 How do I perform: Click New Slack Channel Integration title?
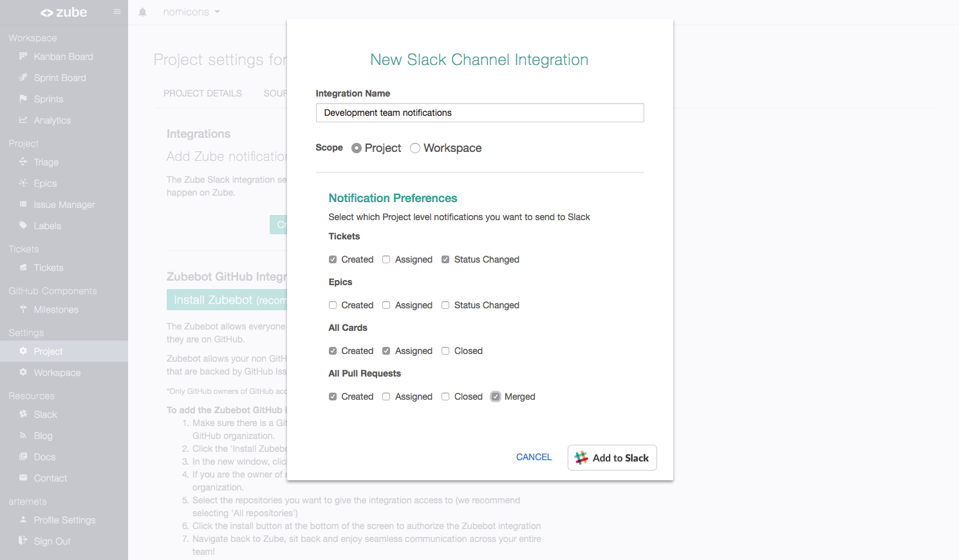(x=479, y=60)
